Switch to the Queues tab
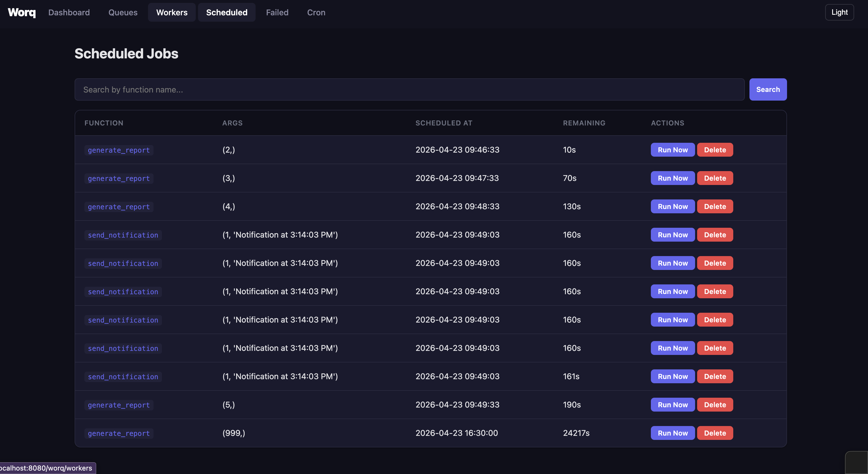The width and height of the screenshot is (868, 474). pos(123,12)
